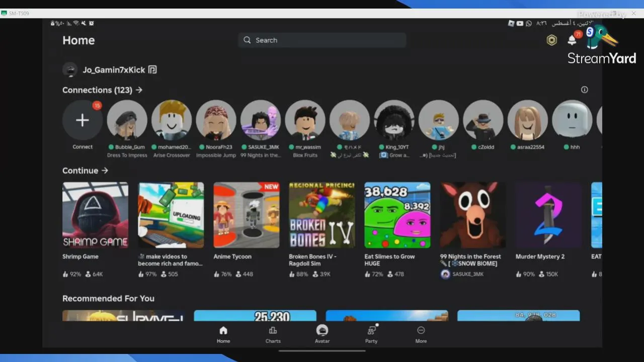Image resolution: width=644 pixels, height=362 pixels.
Task: Click the Wi-Fi status bar icon
Action: click(76, 23)
